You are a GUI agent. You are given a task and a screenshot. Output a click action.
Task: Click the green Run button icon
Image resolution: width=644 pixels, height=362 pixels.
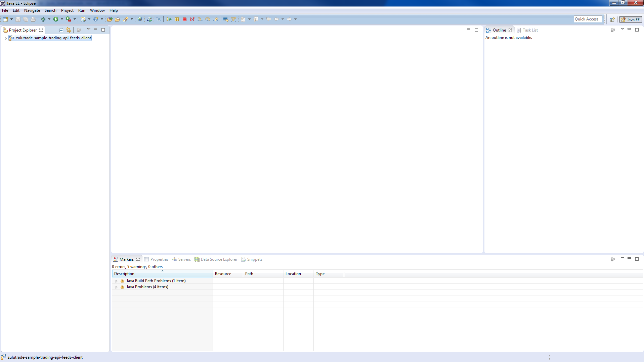point(56,19)
